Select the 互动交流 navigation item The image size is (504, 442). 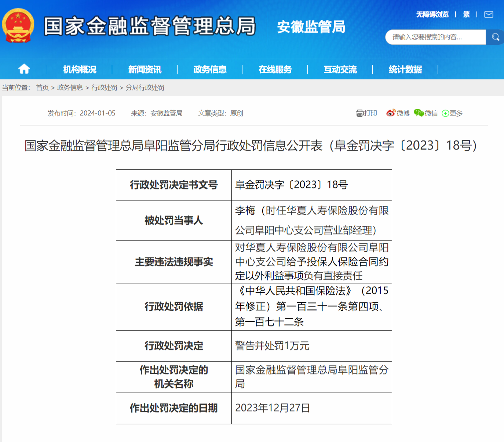(339, 69)
